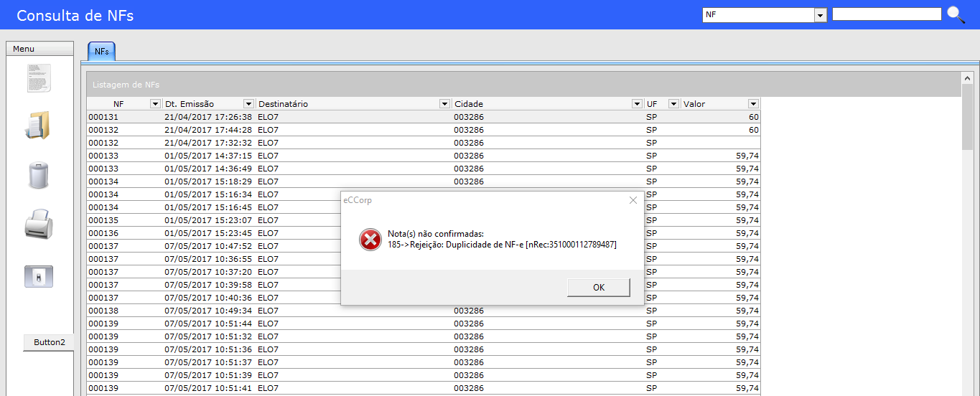Select date cell 07/05/2017 10:37:20

pos(209,272)
